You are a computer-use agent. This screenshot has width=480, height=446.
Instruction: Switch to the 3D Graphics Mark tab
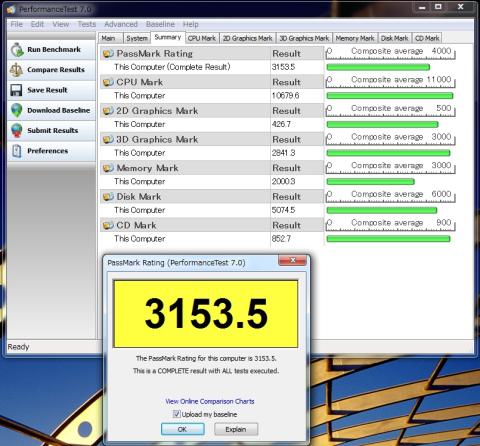pos(304,38)
